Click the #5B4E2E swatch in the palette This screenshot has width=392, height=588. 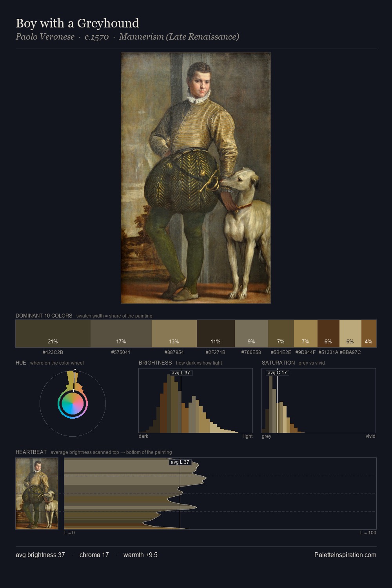(x=281, y=334)
